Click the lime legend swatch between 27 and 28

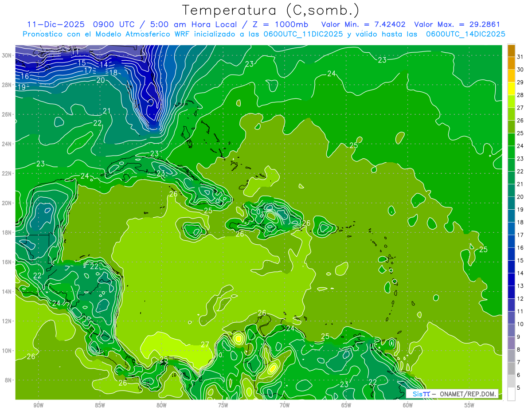tap(511, 101)
